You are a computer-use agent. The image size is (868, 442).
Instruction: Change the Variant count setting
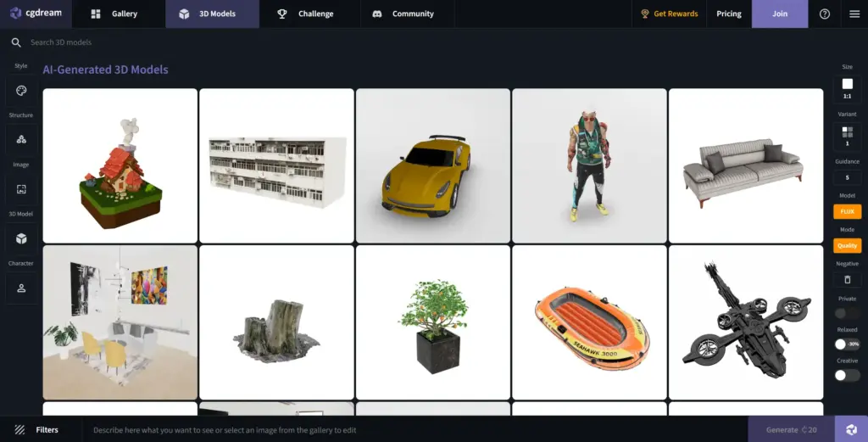pos(847,137)
